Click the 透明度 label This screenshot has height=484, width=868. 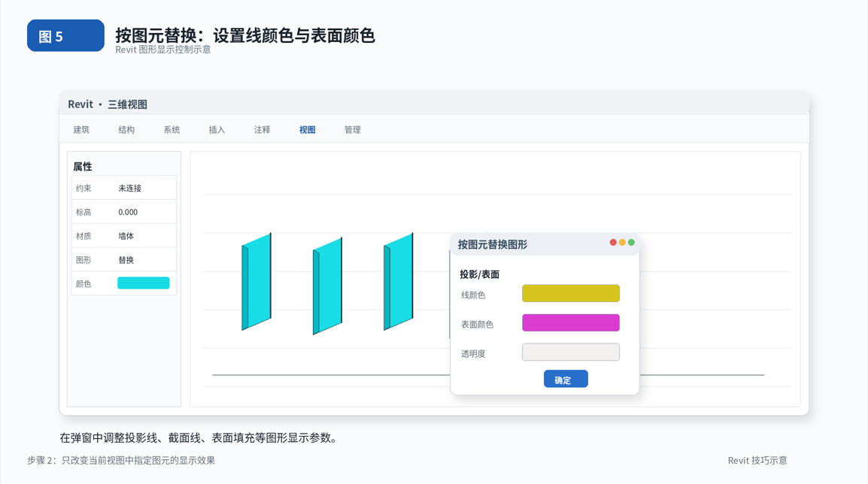coord(473,353)
